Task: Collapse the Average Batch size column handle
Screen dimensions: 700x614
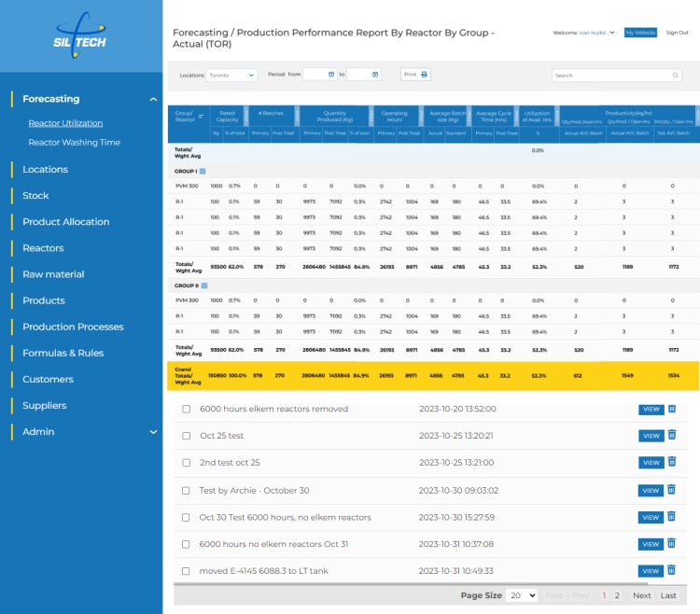Action: coord(469,117)
